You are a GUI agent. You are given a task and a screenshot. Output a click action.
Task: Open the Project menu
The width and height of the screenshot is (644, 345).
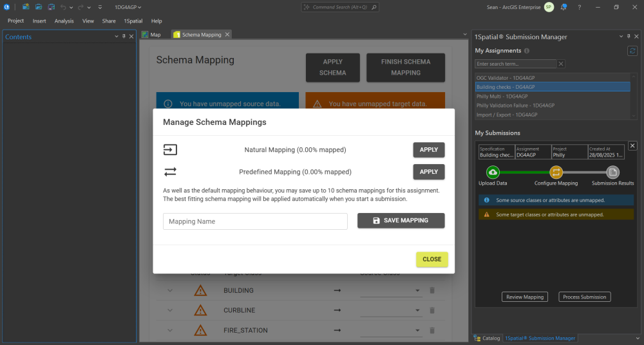click(x=15, y=21)
